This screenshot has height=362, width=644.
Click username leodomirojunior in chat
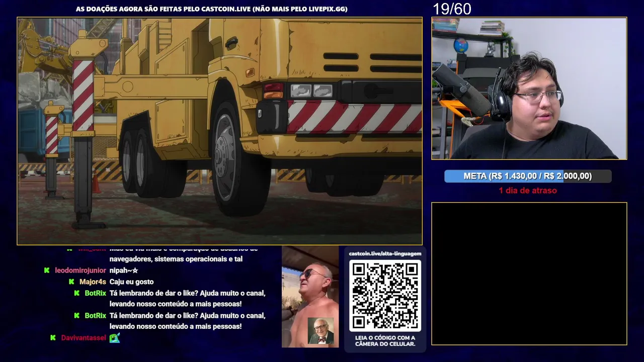tap(80, 270)
